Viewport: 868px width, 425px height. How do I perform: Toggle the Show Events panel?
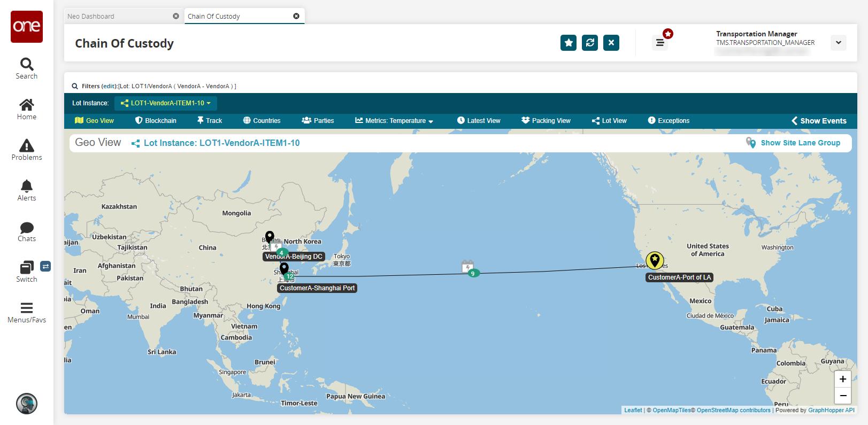819,121
